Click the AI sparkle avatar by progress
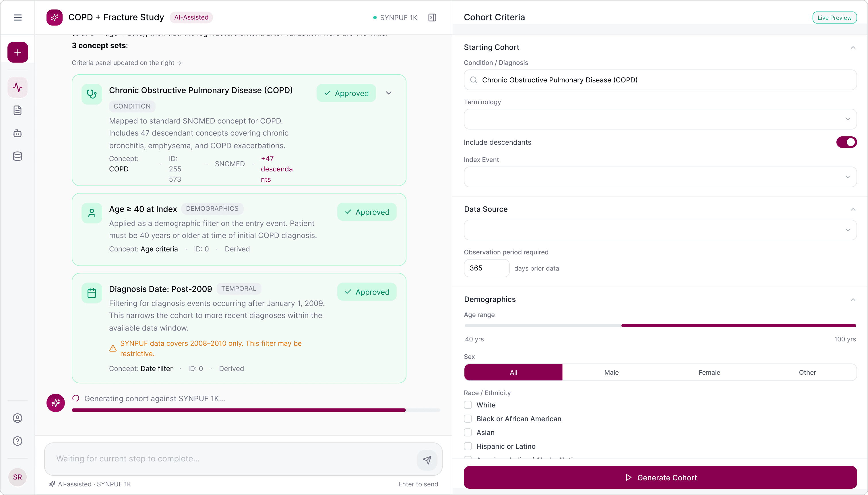868x495 pixels. 56,403
